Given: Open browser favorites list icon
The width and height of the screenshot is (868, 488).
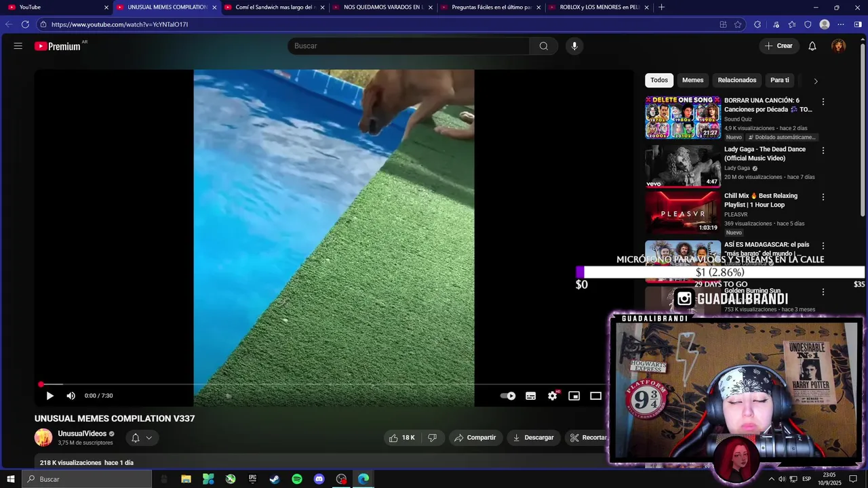Looking at the screenshot, I should tap(791, 24).
